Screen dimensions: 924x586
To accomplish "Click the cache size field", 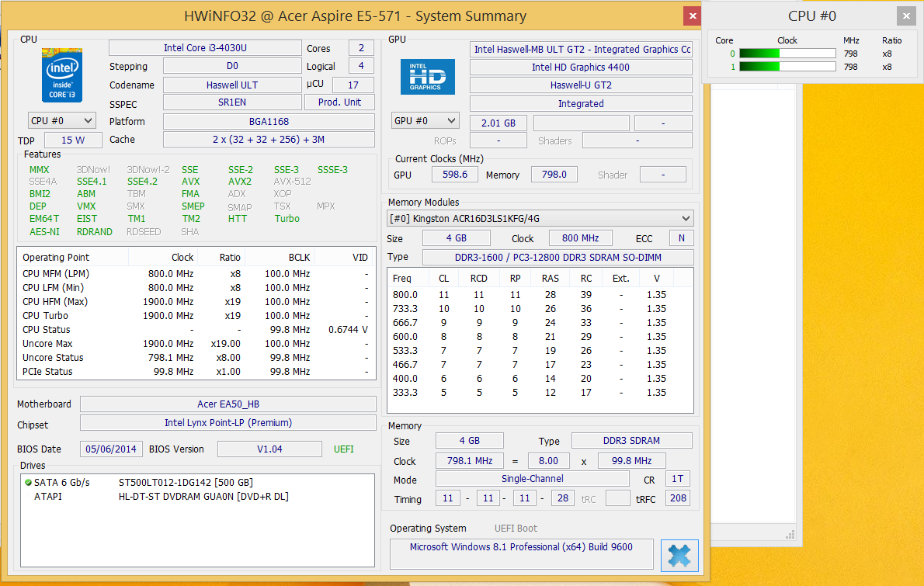I will (x=269, y=140).
